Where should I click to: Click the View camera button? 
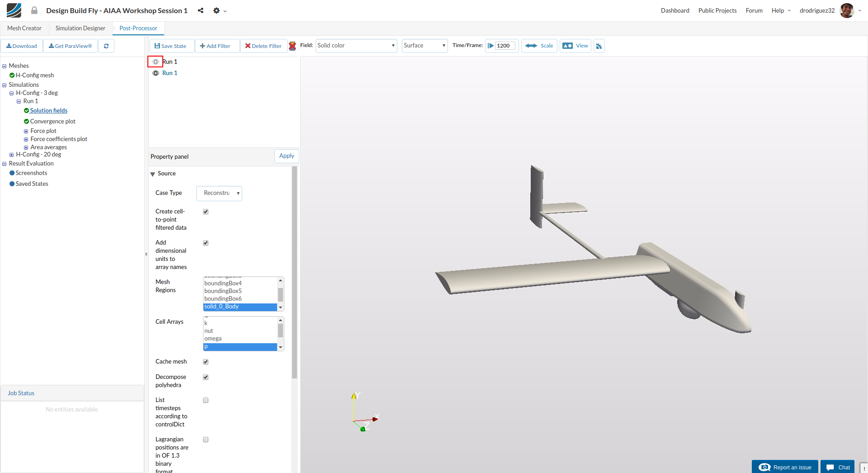coord(575,46)
